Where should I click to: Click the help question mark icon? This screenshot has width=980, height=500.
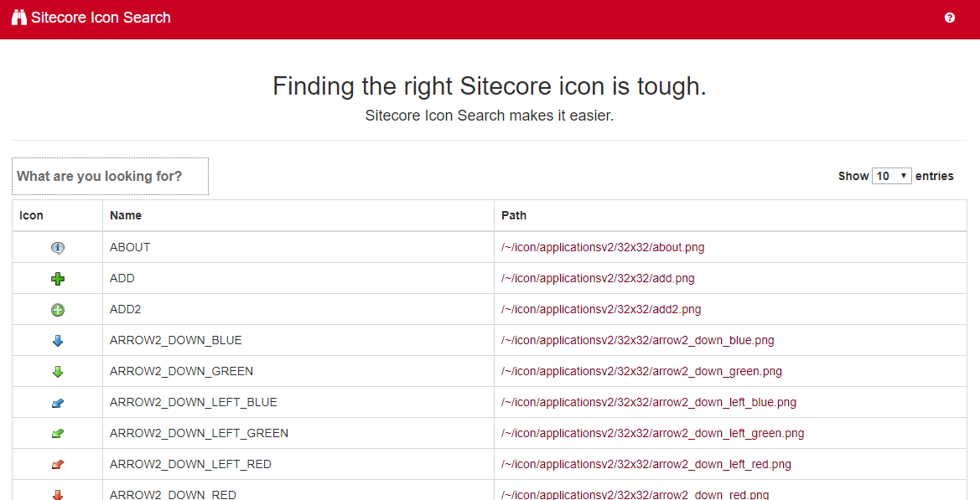coord(950,18)
